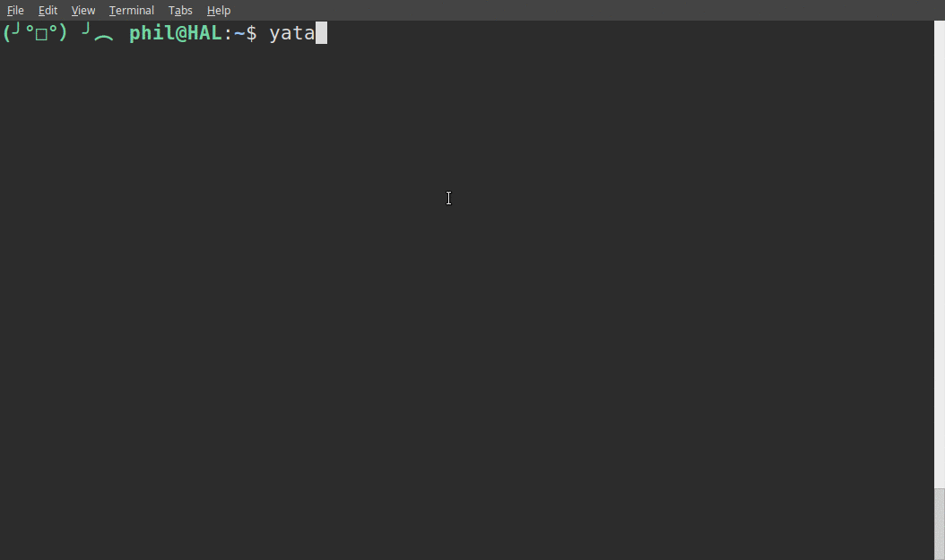
Task: Click the @ symbol in the prompt
Action: point(181,33)
